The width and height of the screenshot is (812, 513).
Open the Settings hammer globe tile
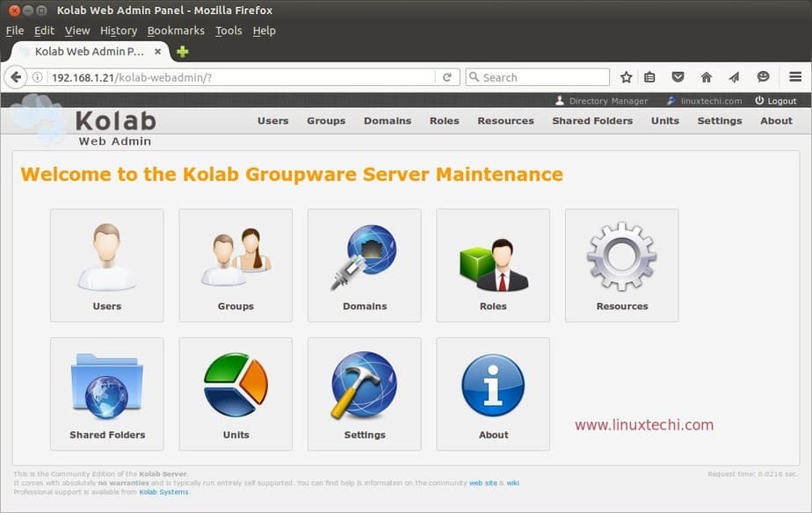pyautogui.click(x=364, y=394)
